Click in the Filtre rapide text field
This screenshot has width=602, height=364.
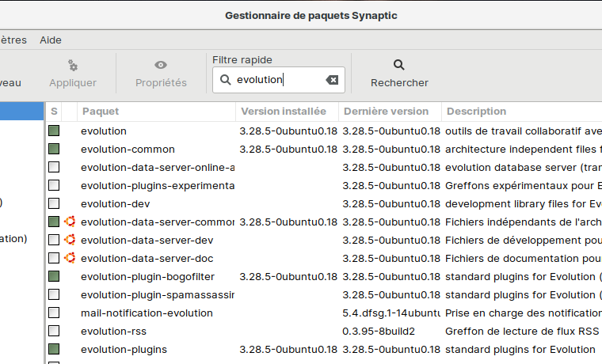point(277,80)
